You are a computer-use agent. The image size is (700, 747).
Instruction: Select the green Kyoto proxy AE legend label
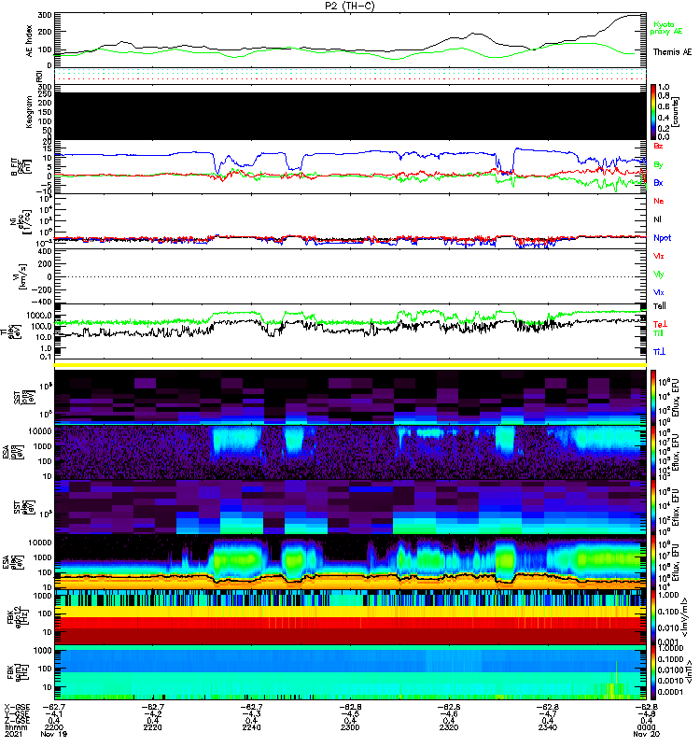(x=665, y=28)
